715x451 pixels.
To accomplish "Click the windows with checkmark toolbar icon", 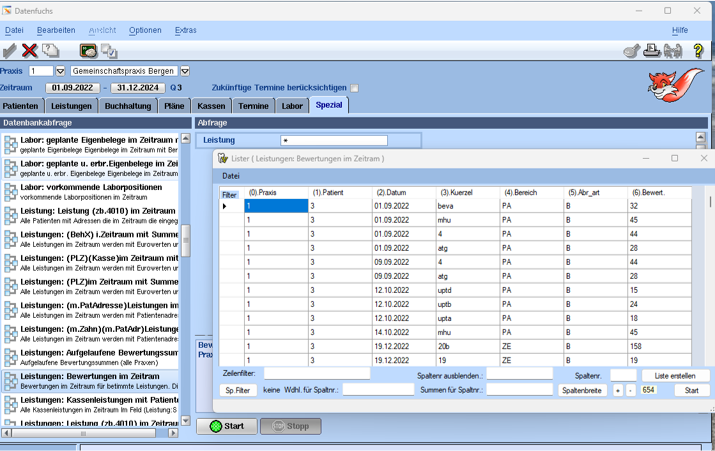I will point(109,51).
